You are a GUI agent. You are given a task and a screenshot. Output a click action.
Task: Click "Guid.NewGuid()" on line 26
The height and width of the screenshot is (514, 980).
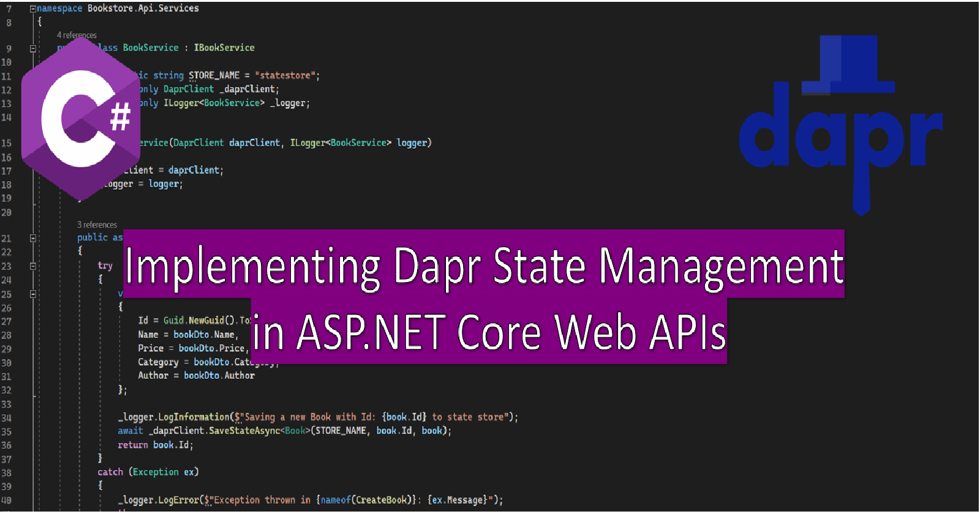click(199, 320)
